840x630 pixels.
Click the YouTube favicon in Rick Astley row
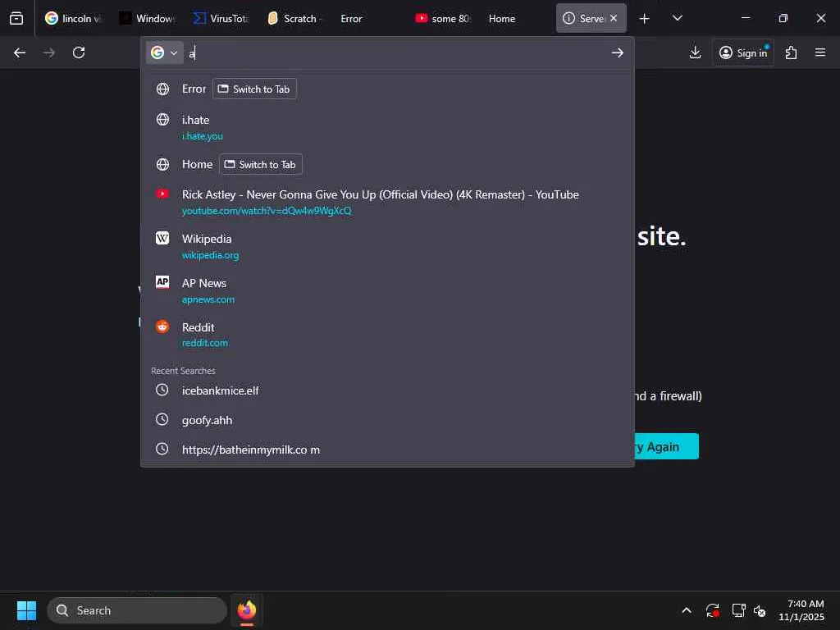click(162, 194)
